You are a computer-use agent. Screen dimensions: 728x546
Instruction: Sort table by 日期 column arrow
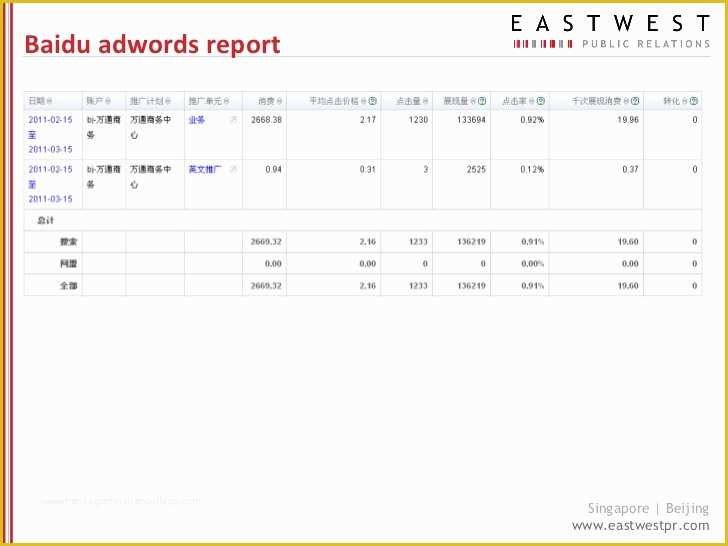tap(49, 101)
